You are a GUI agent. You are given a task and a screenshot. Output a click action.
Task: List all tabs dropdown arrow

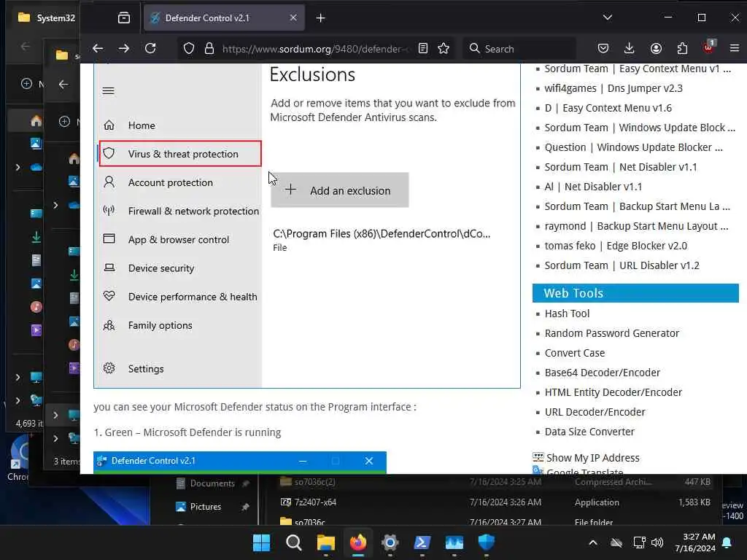click(608, 17)
